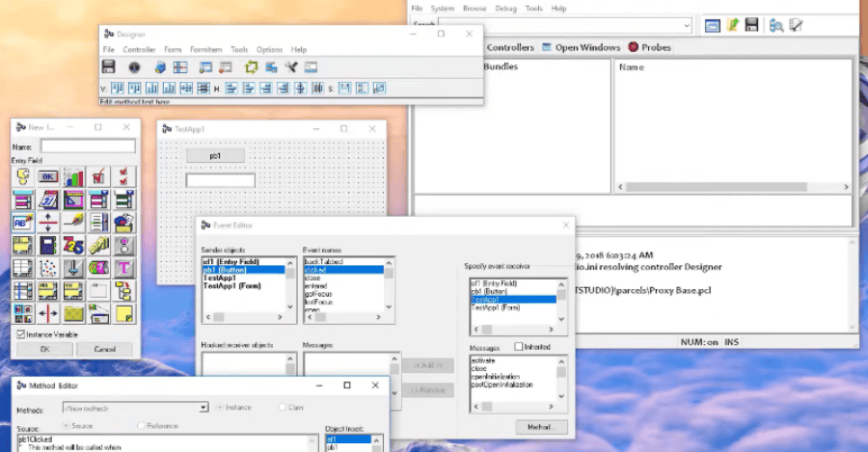Switch to the Open Windows tab

582,47
